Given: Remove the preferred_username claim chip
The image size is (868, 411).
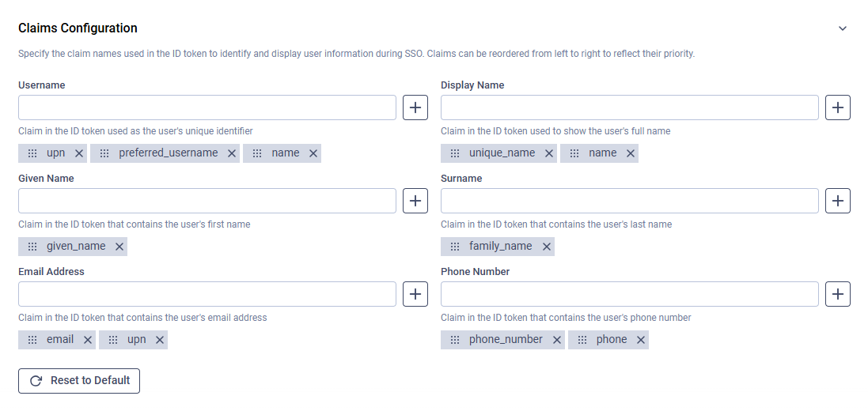Looking at the screenshot, I should [232, 153].
